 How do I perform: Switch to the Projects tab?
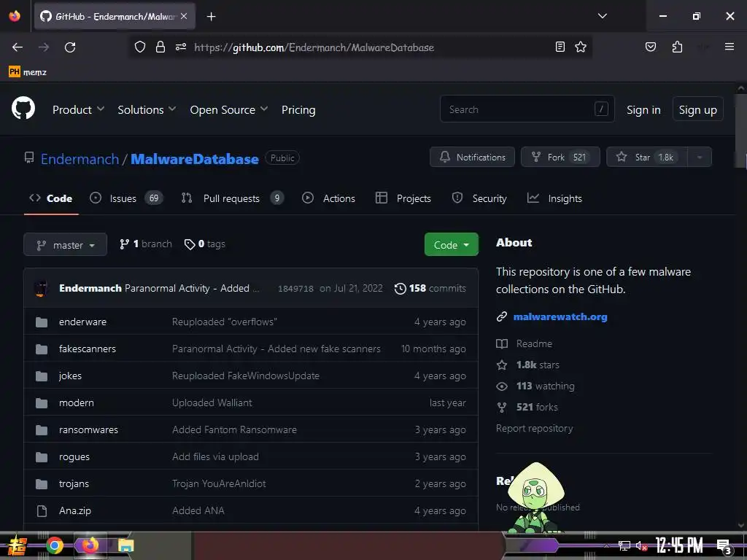pyautogui.click(x=403, y=198)
